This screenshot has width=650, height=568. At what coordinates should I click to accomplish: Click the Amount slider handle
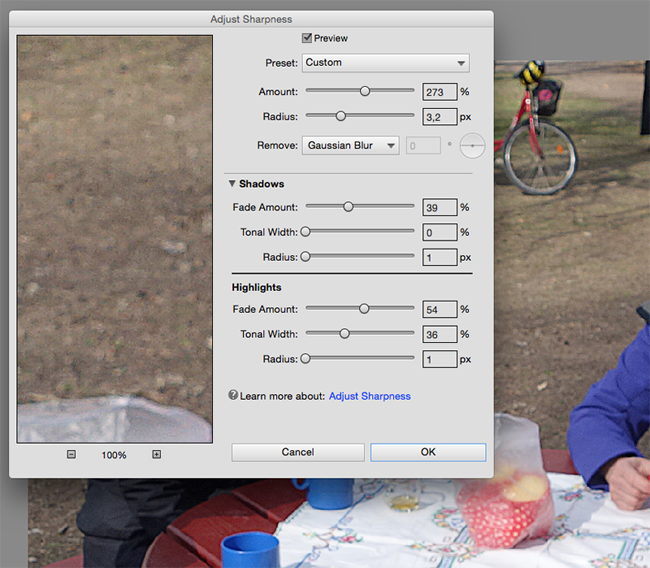point(365,91)
